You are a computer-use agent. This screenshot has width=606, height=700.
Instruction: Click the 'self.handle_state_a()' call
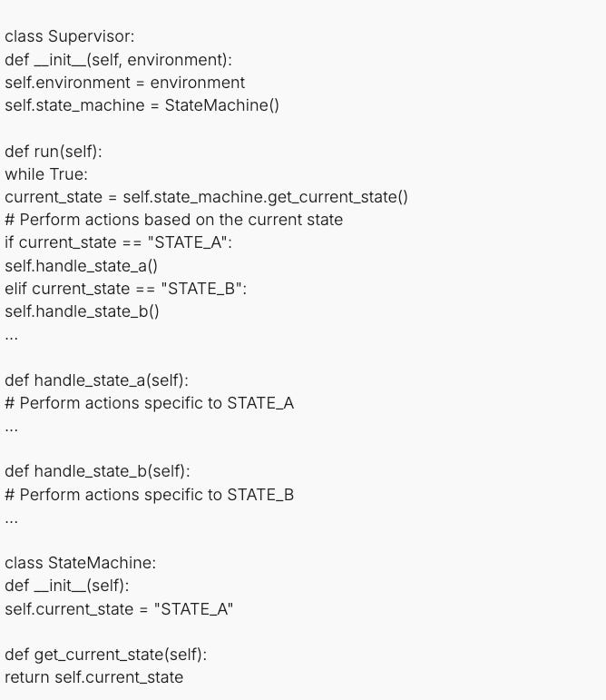(x=81, y=266)
